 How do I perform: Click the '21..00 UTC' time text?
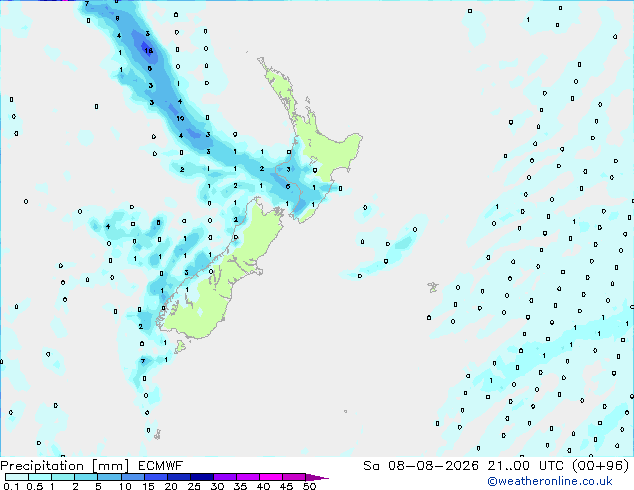[x=526, y=466]
